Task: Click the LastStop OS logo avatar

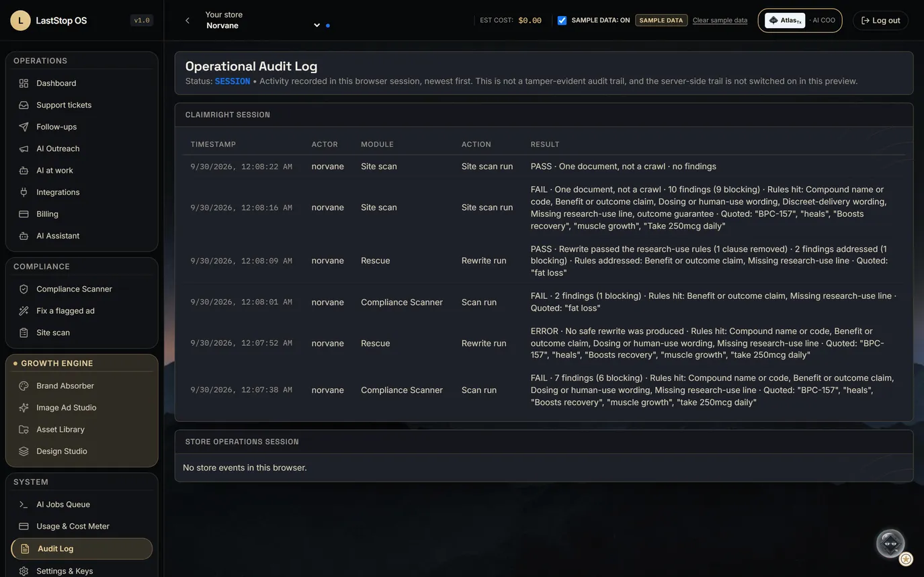Action: [20, 20]
